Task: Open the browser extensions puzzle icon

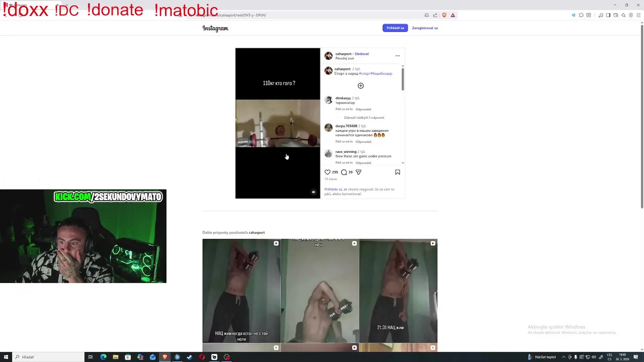Action: [x=581, y=15]
